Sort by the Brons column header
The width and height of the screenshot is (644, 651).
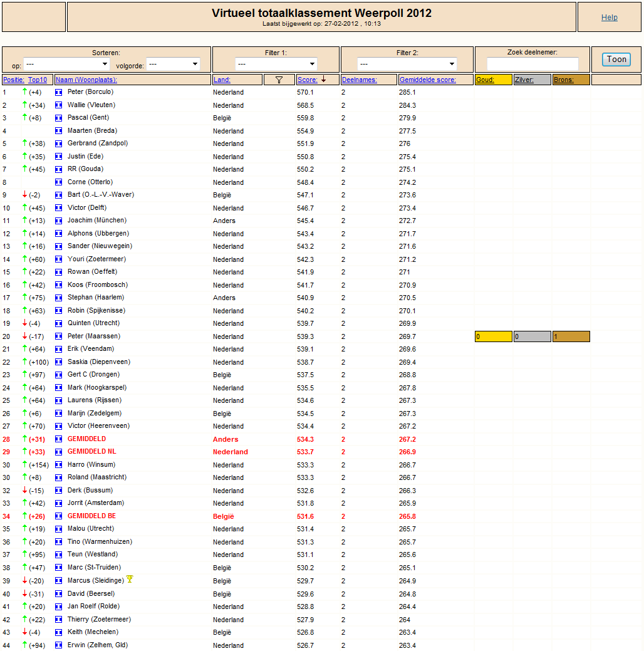[x=563, y=80]
